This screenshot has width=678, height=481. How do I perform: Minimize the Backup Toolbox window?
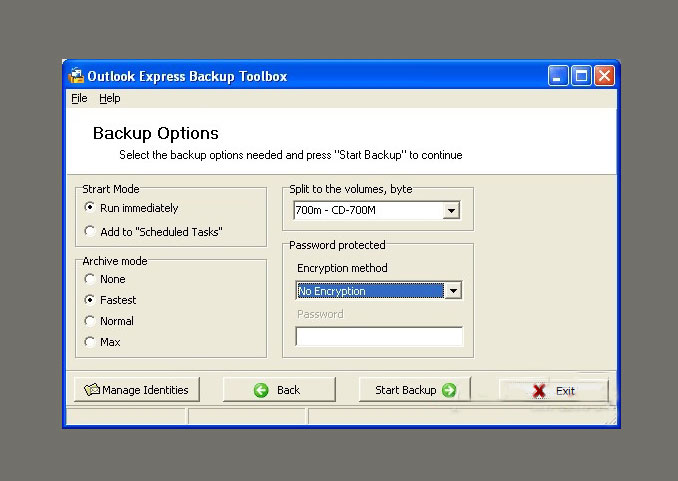click(558, 76)
